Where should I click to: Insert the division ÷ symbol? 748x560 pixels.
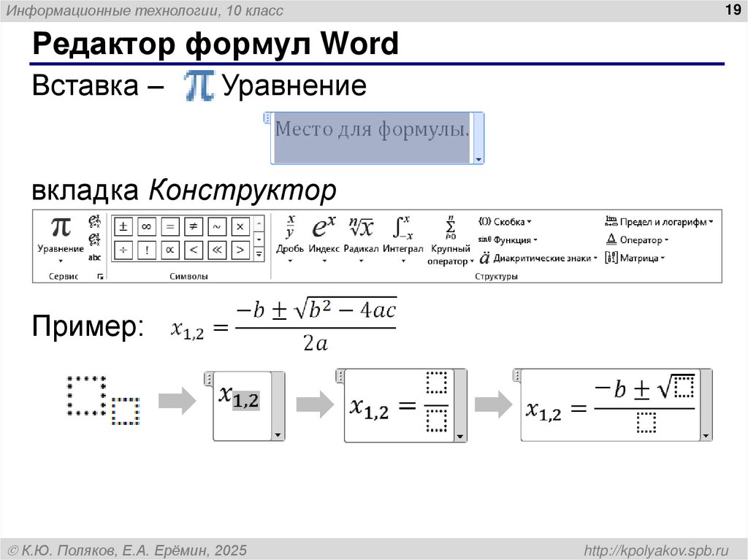point(123,250)
